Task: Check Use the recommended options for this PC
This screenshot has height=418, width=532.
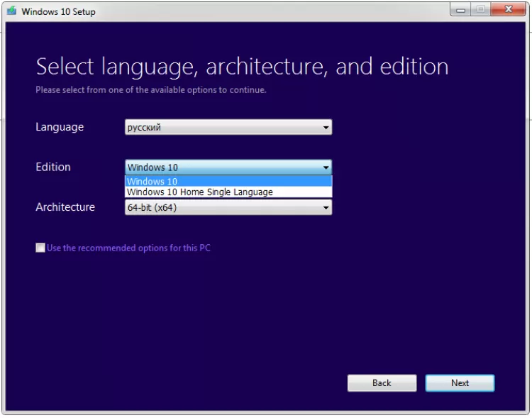Action: (x=40, y=248)
